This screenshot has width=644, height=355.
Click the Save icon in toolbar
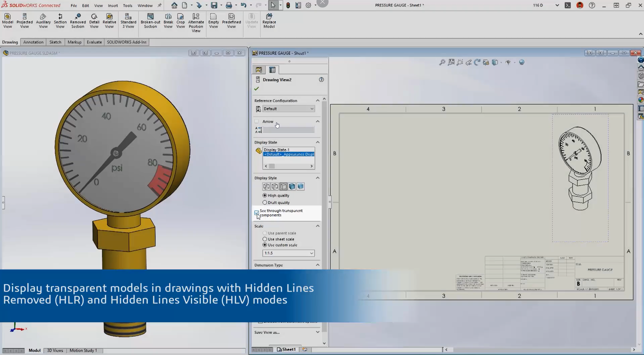(214, 5)
